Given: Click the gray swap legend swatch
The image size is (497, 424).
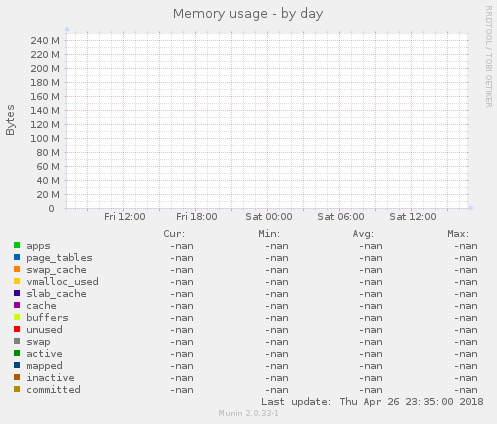Looking at the screenshot, I should pyautogui.click(x=17, y=341).
